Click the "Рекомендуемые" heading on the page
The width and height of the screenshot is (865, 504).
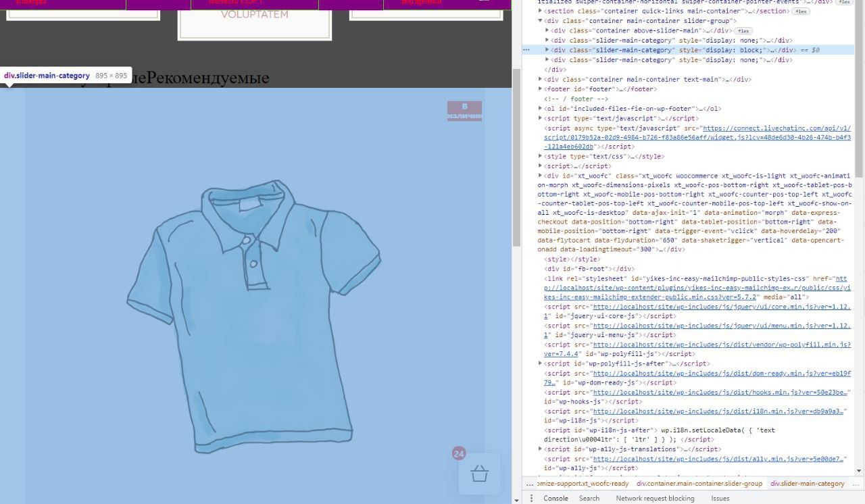(x=208, y=78)
